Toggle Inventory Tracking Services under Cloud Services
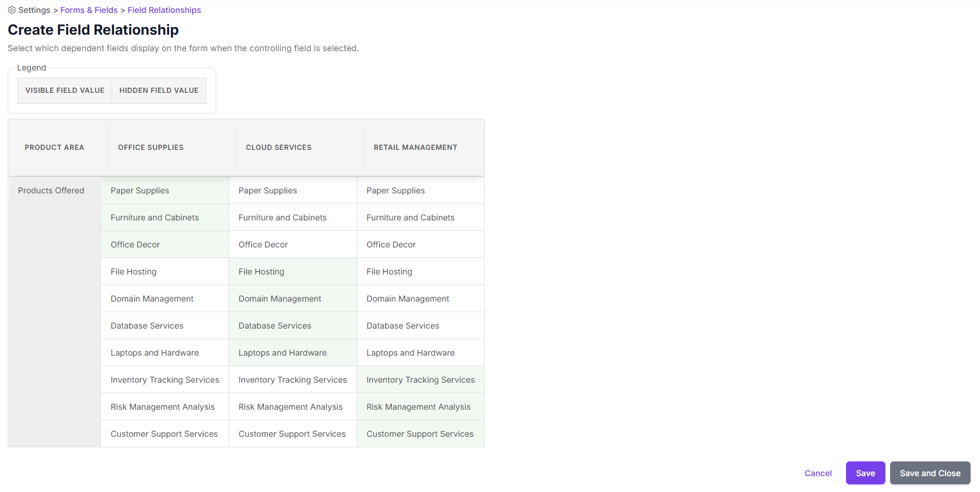The width and height of the screenshot is (980, 492). tap(293, 380)
